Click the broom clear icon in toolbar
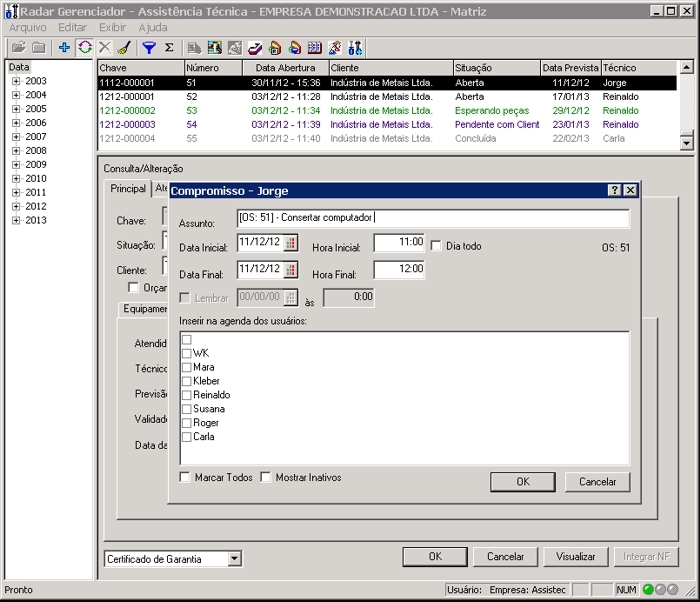This screenshot has width=700, height=602. (x=123, y=47)
